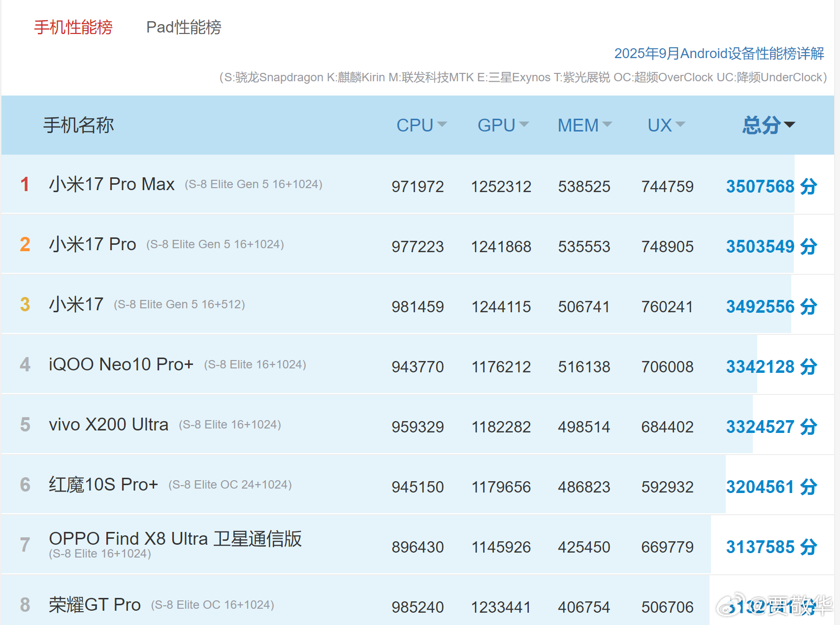This screenshot has width=840, height=625.
Task: Click the 手机名称 column header
Action: pos(79,125)
